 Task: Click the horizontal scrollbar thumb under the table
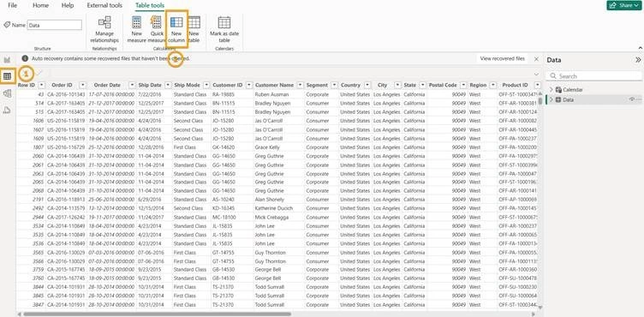coord(158,314)
